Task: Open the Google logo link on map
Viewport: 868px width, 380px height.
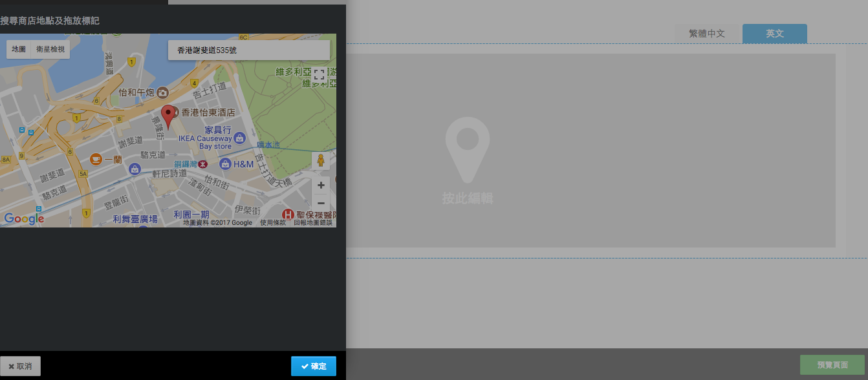Action: tap(24, 218)
